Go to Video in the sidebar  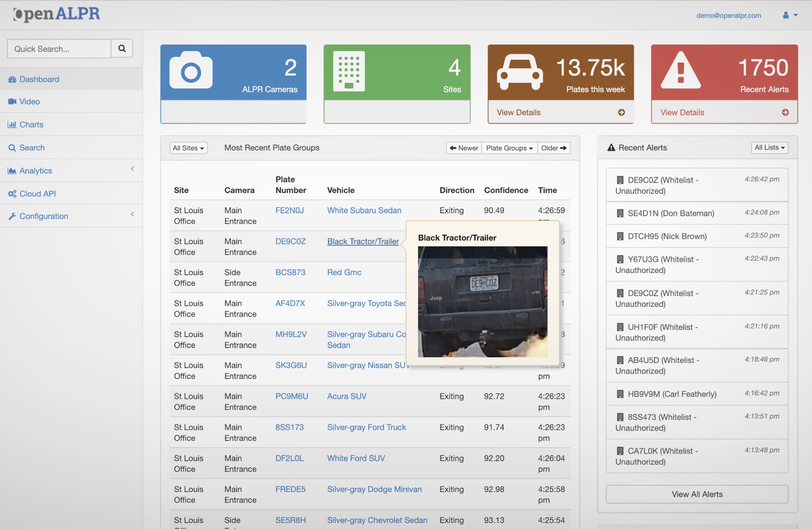point(29,102)
